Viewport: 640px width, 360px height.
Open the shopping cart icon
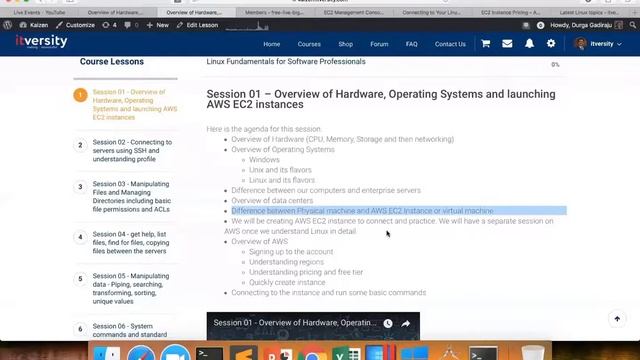click(485, 44)
